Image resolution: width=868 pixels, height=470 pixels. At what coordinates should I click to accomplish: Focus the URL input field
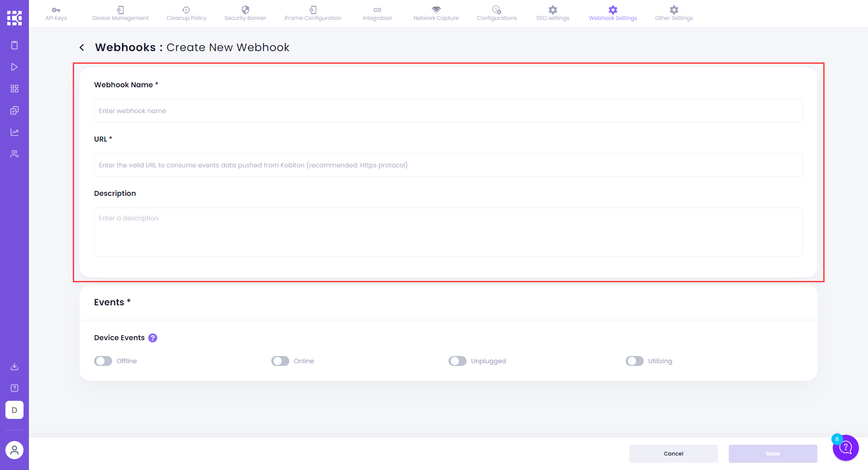click(x=448, y=165)
